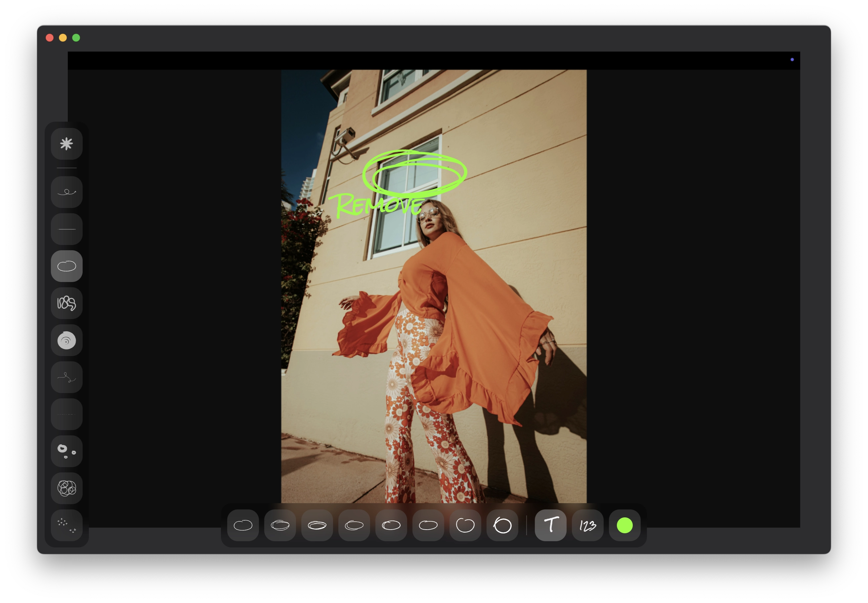The width and height of the screenshot is (868, 603).
Task: Toggle the T text annotation button
Action: pos(550,525)
